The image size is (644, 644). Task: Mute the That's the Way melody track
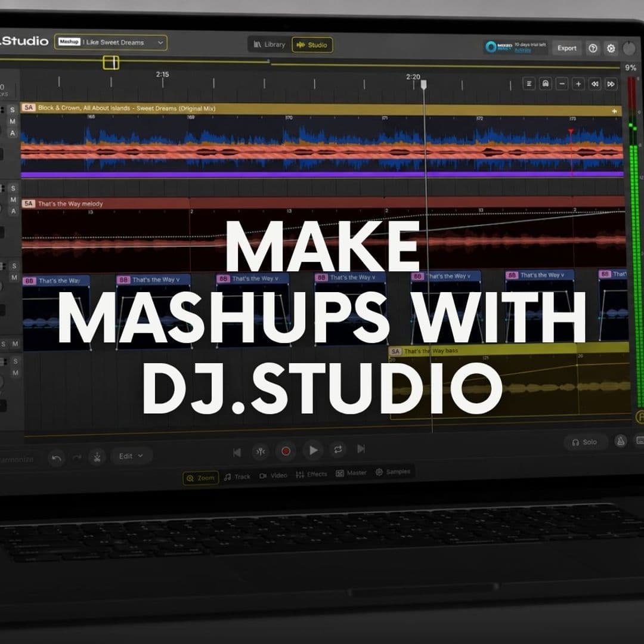point(13,200)
